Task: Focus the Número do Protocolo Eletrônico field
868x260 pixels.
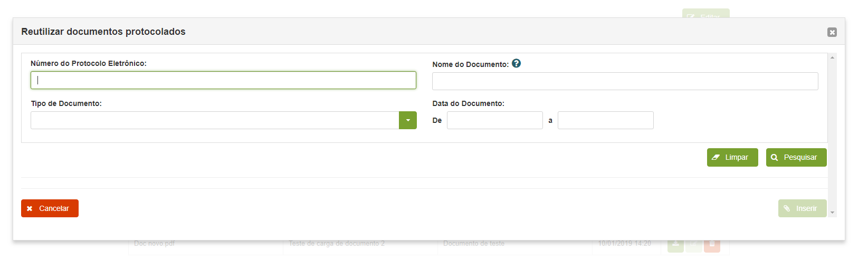Action: point(223,80)
